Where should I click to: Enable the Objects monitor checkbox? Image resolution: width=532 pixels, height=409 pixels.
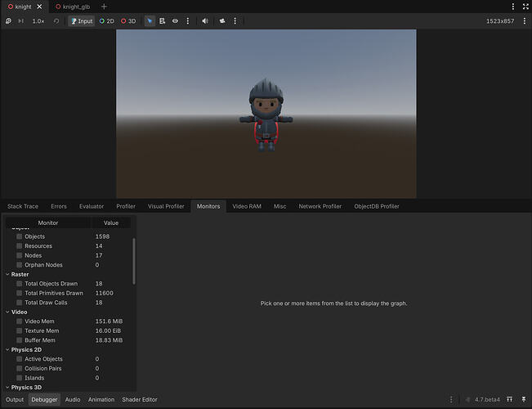pos(20,236)
